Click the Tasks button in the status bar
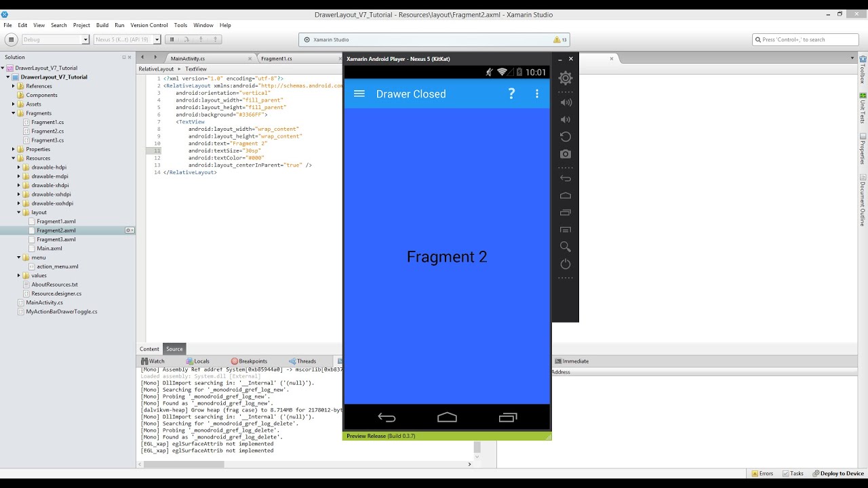The height and width of the screenshot is (488, 868). [793, 473]
